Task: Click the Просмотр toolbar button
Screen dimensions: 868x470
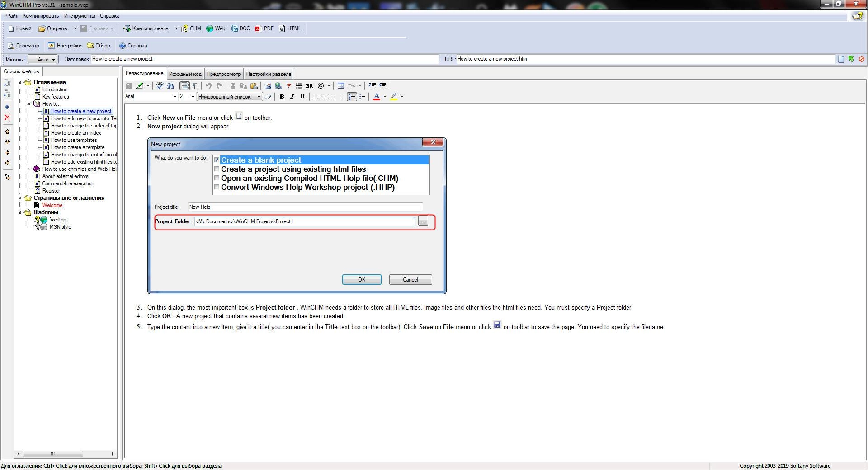Action: [x=24, y=46]
